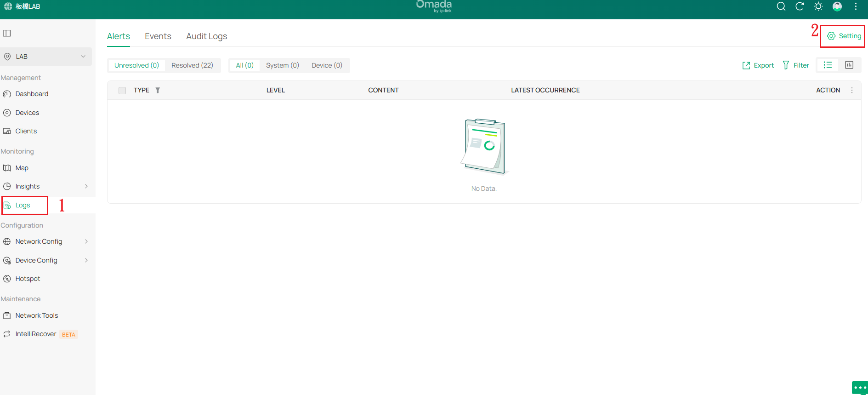This screenshot has height=395, width=868.
Task: Filter alerts by Device (0)
Action: tap(327, 65)
